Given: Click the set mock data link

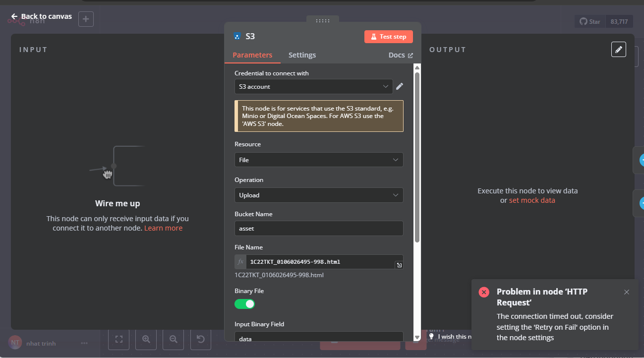Looking at the screenshot, I should pos(532,200).
